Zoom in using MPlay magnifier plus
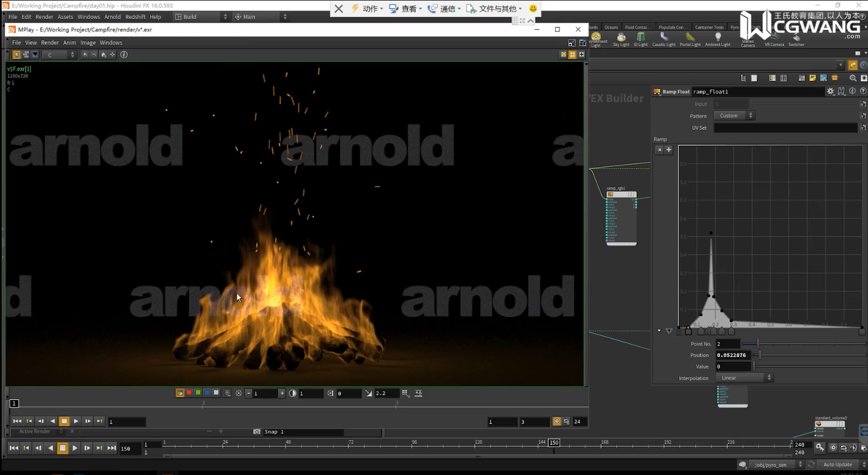The width and height of the screenshot is (868, 475). tap(84, 54)
